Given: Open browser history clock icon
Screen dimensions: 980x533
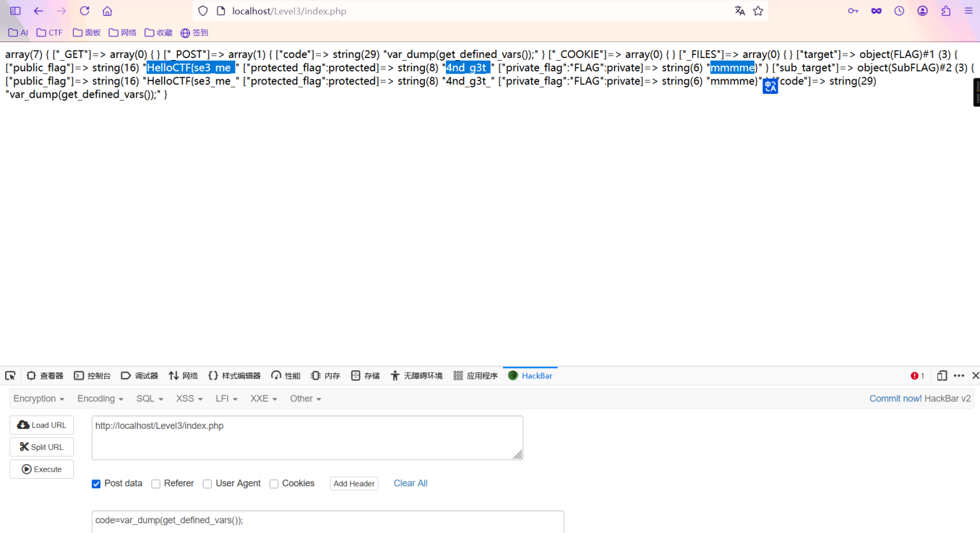Looking at the screenshot, I should (899, 11).
